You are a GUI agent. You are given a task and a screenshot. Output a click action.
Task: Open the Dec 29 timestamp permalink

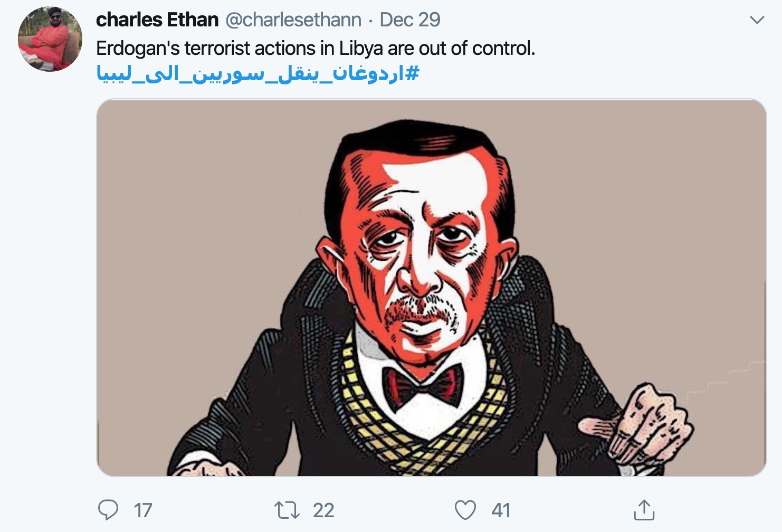[x=410, y=20]
